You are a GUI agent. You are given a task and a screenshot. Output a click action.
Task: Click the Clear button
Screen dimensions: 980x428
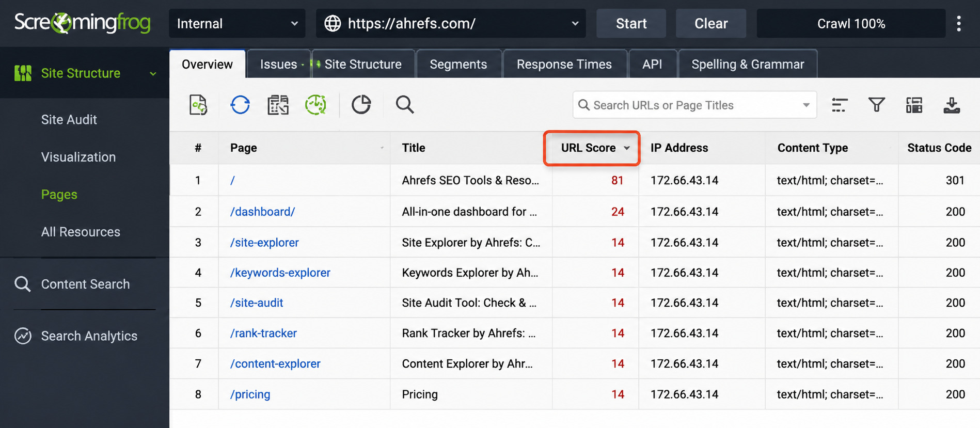711,23
